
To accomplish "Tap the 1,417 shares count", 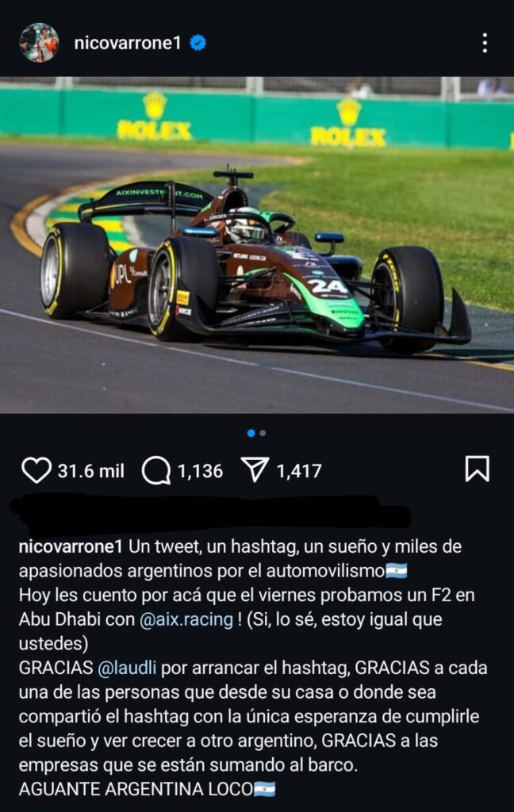I will point(299,471).
